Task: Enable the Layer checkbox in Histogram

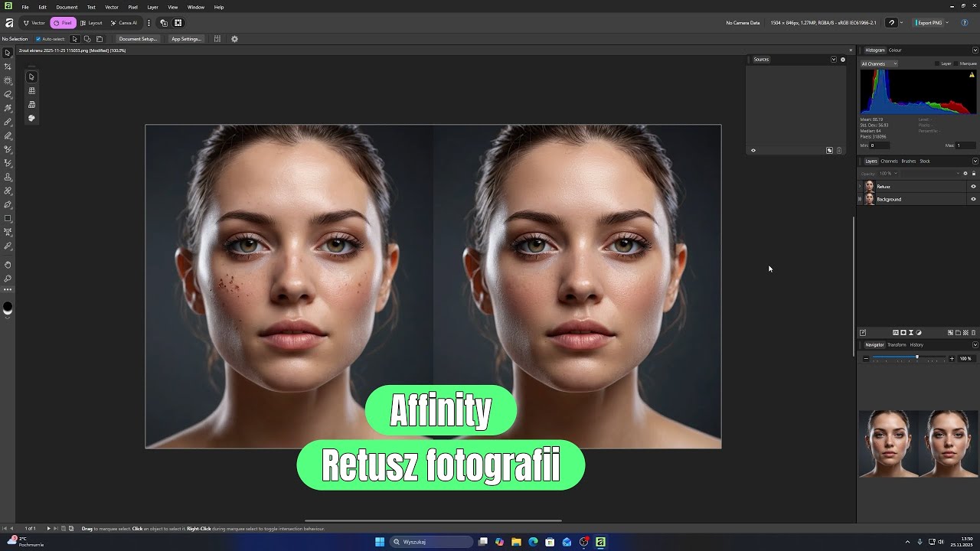Action: click(937, 64)
